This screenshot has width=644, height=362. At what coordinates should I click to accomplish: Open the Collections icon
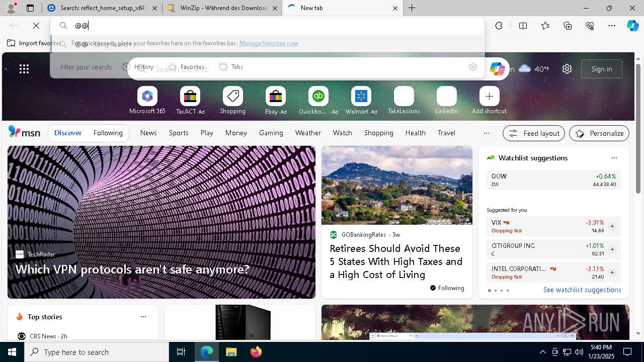(x=568, y=26)
